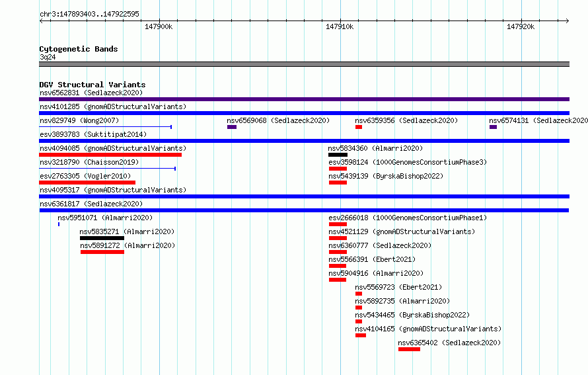Select red block under nsv5892735
This screenshot has width=588, height=375.
click(x=359, y=308)
